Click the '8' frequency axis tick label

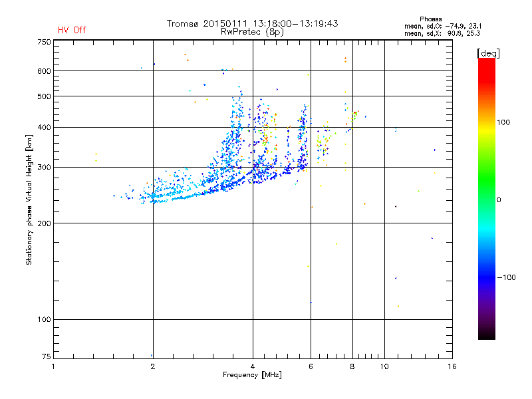click(352, 366)
